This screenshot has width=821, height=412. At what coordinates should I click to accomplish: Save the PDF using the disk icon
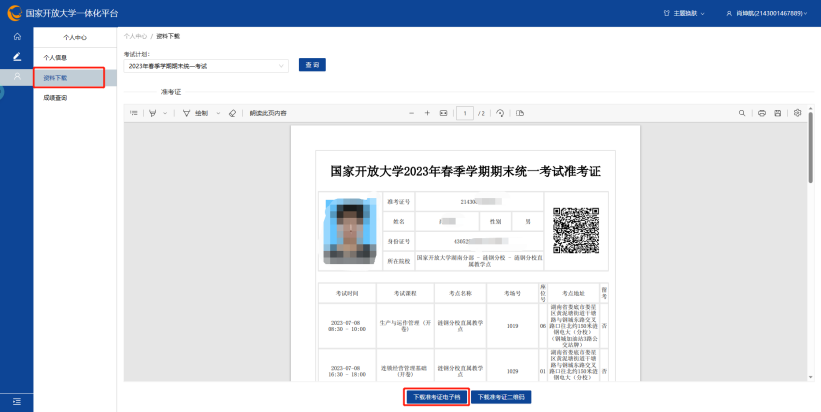pyautogui.click(x=778, y=113)
